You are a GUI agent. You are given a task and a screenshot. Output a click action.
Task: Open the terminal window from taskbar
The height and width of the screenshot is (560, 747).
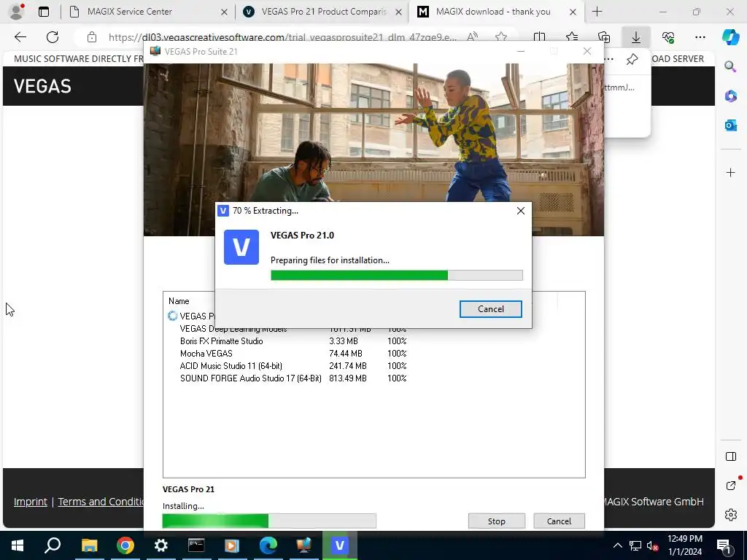[196, 545]
